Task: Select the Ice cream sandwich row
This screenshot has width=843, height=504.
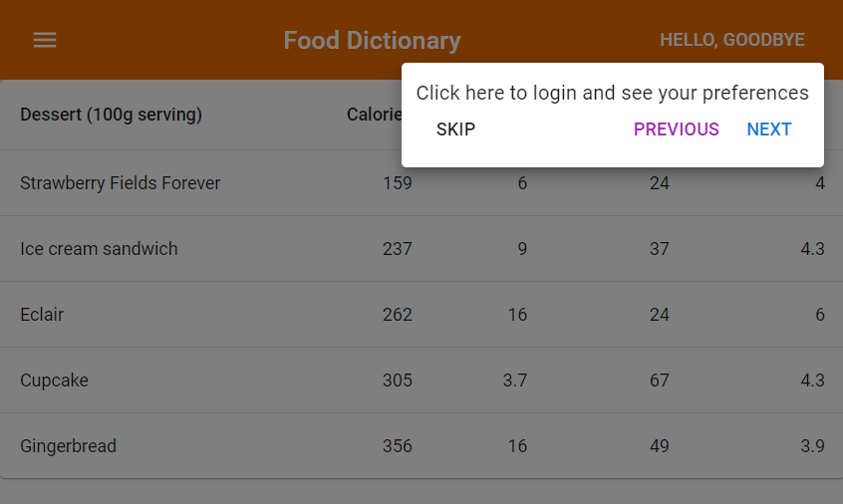Action: pyautogui.click(x=99, y=249)
